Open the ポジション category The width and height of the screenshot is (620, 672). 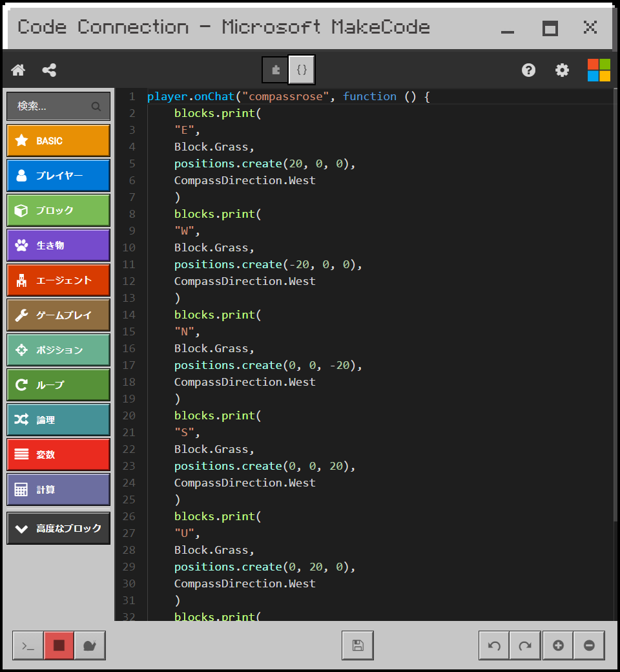pos(58,350)
